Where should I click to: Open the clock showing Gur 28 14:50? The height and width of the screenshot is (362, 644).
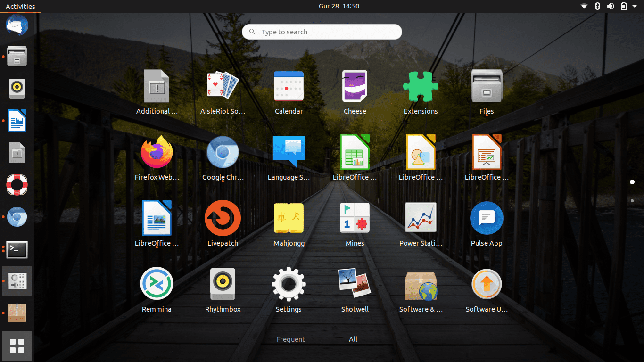point(339,6)
